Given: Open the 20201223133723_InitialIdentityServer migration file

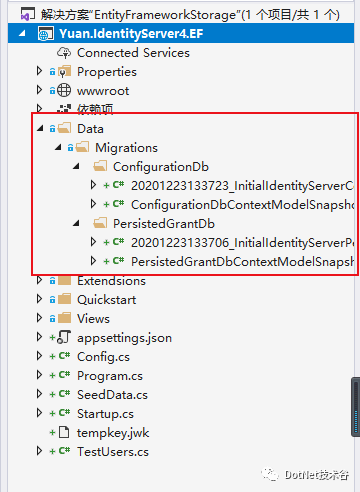Looking at the screenshot, I should click(x=242, y=186).
